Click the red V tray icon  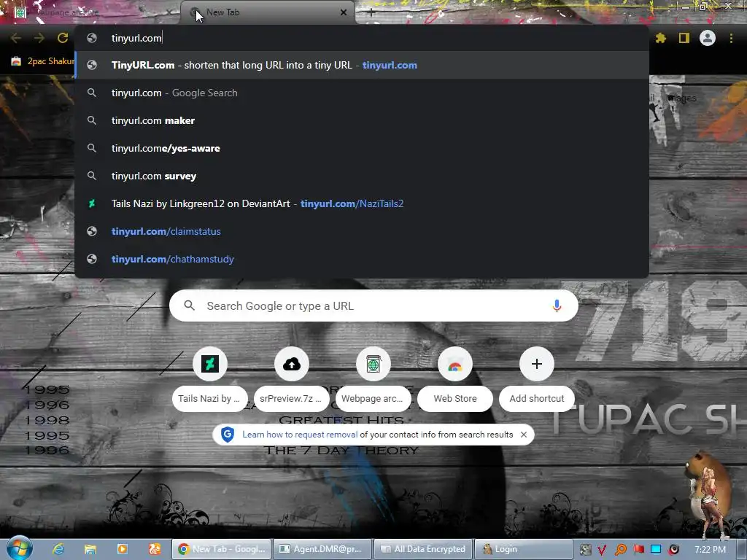[602, 550]
